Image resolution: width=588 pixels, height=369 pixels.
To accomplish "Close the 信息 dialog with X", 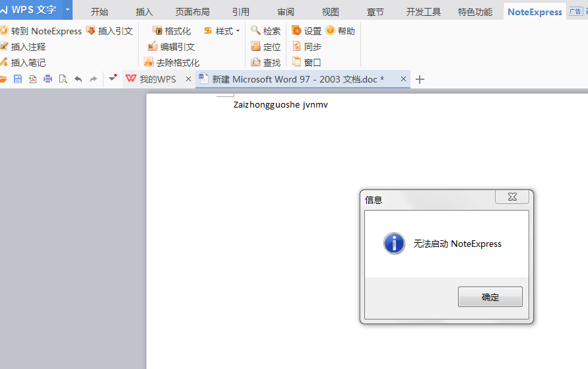I will pos(512,197).
